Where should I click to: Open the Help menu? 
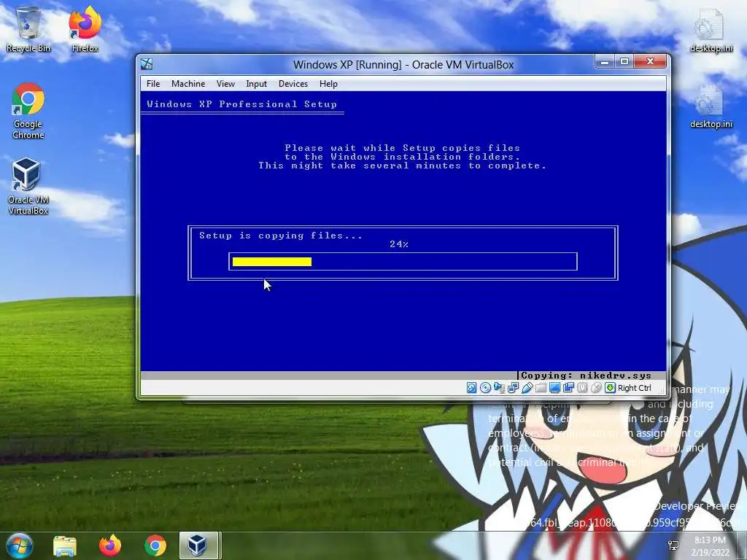point(328,84)
